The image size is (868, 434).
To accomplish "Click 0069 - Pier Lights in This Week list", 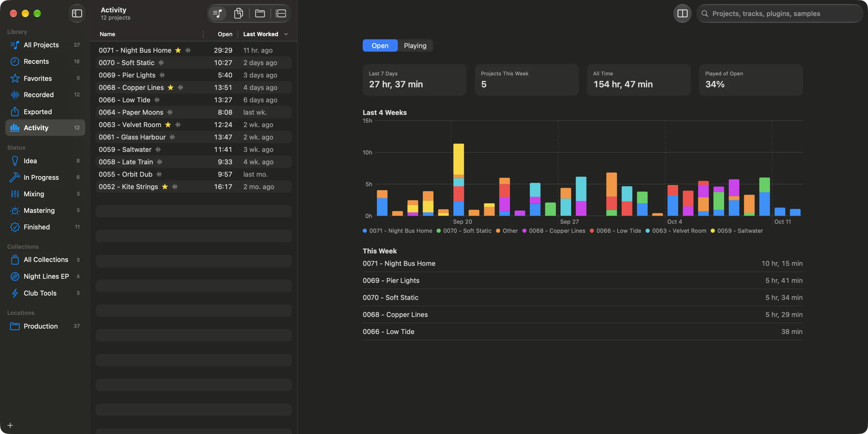I will (x=582, y=281).
